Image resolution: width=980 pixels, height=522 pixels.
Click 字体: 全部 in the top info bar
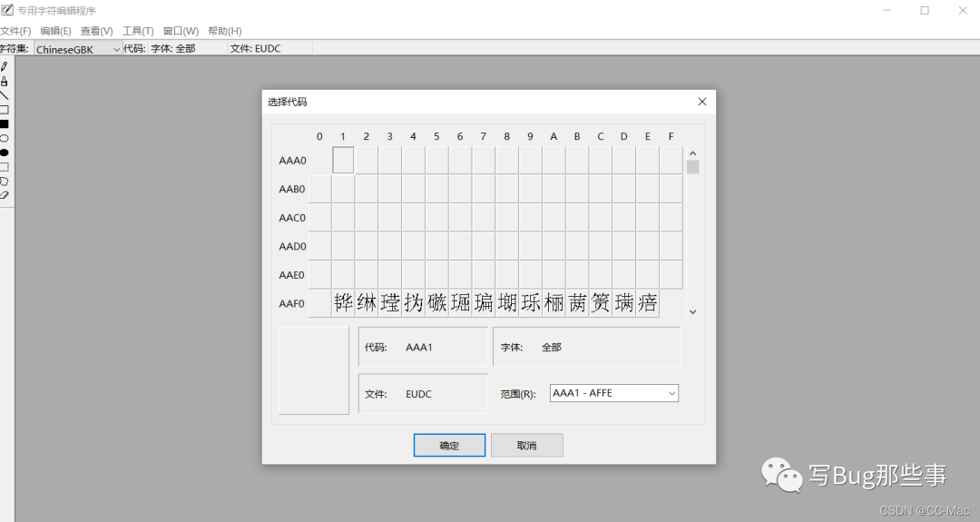coord(172,49)
